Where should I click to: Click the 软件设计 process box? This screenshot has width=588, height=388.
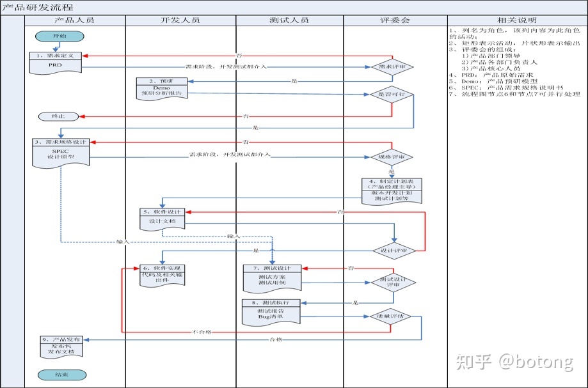[163, 218]
